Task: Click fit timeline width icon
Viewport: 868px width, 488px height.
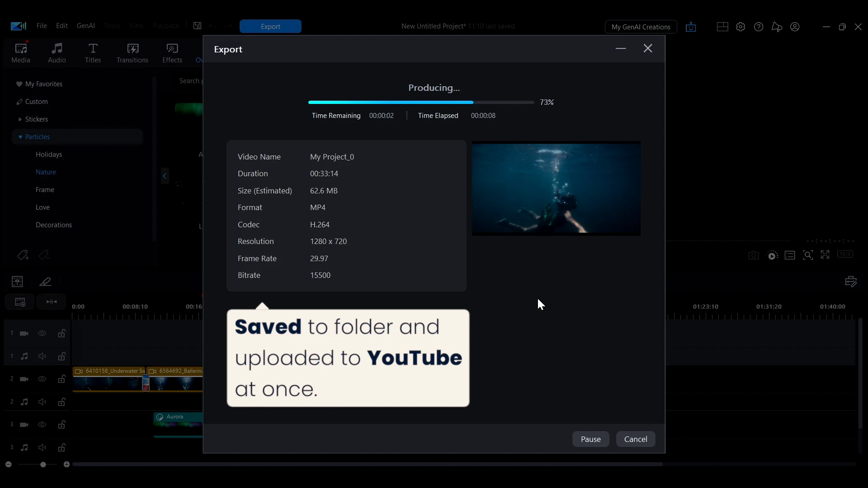Action: [52, 302]
